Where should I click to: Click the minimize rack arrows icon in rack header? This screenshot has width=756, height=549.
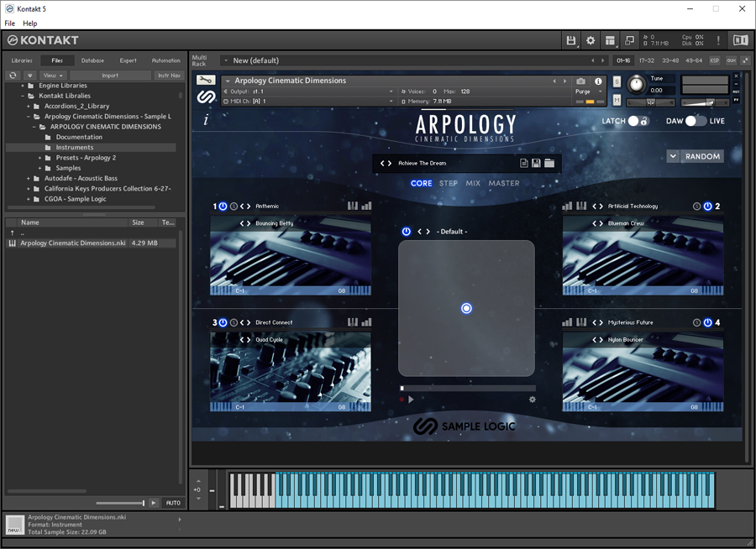point(746,60)
